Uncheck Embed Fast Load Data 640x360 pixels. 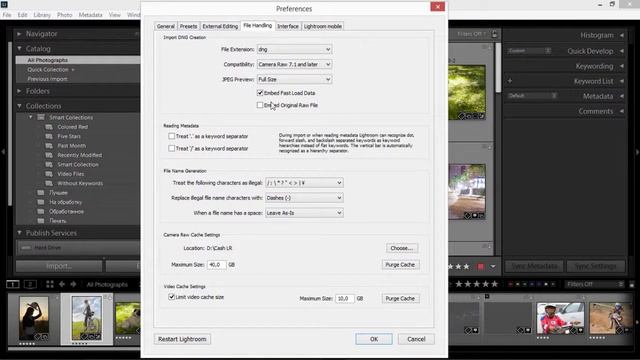[x=260, y=93]
